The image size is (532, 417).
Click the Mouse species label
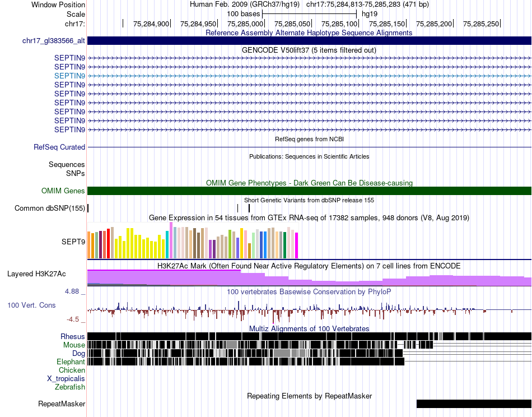[74, 345]
